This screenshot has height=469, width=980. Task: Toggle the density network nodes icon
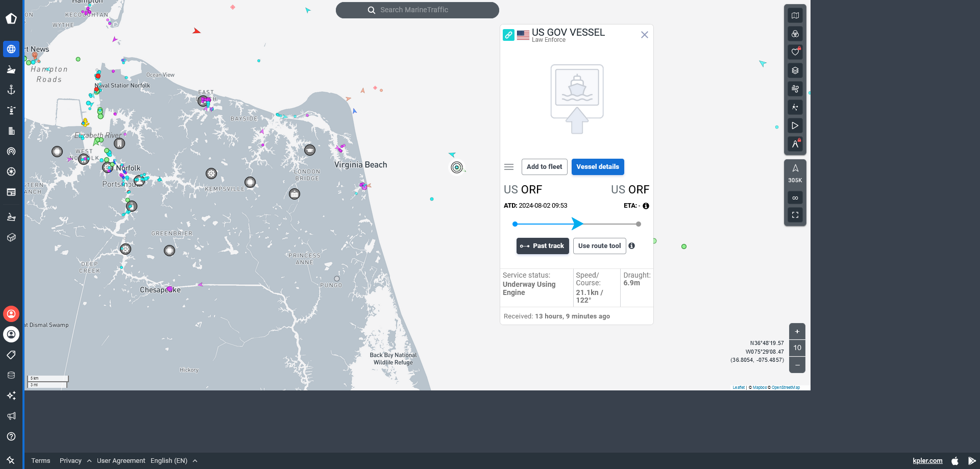point(795,107)
